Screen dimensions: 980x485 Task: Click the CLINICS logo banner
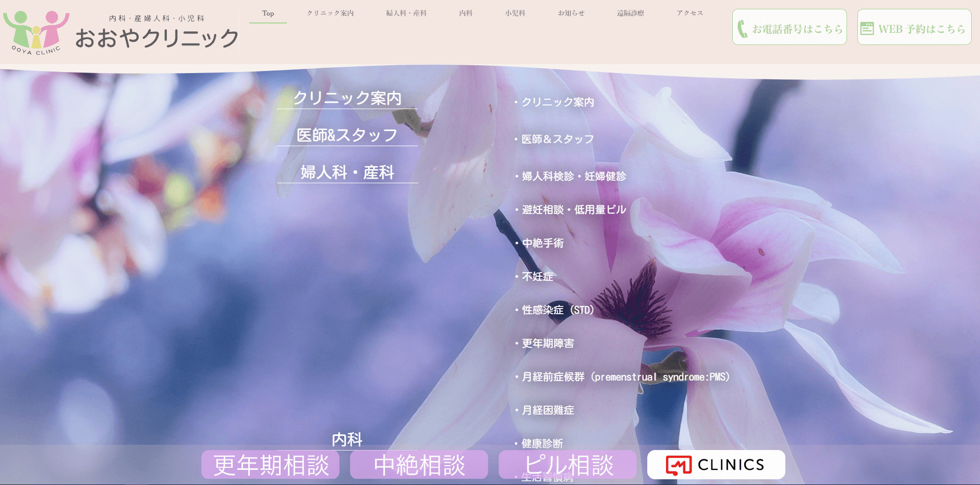click(716, 465)
